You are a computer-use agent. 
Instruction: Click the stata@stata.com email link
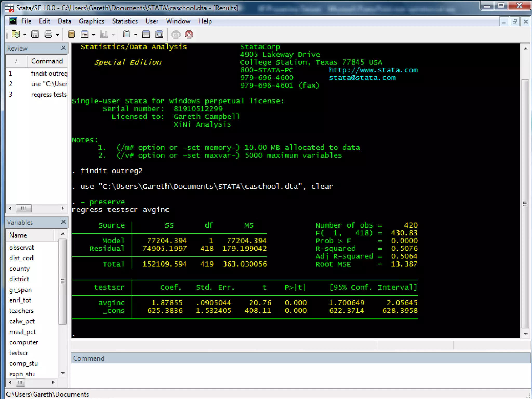[362, 78]
